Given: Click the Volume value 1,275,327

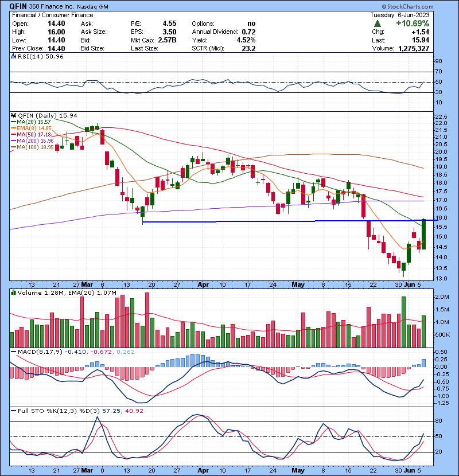Looking at the screenshot, I should tap(414, 49).
